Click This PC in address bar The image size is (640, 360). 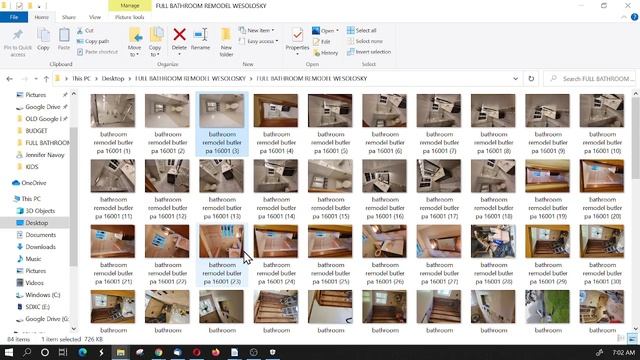(x=81, y=78)
